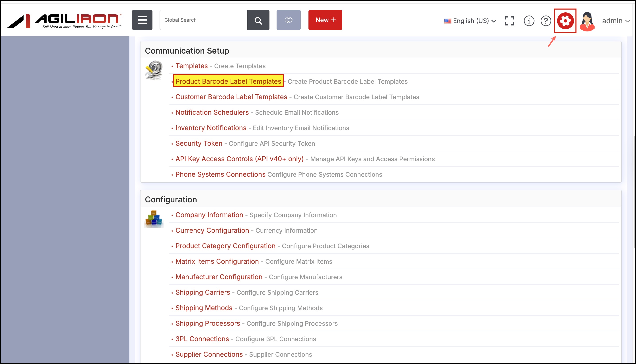636x364 pixels.
Task: Open the hamburger menu button
Action: [142, 20]
